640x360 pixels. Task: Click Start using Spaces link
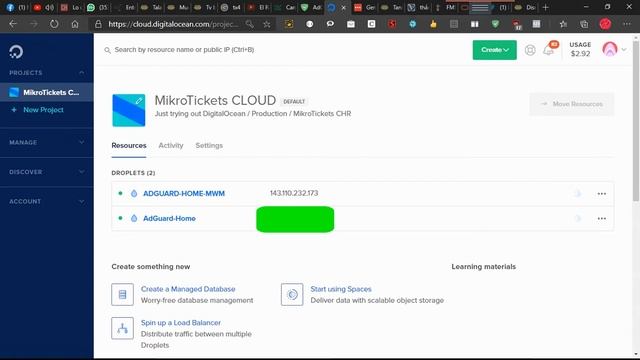pyautogui.click(x=341, y=289)
